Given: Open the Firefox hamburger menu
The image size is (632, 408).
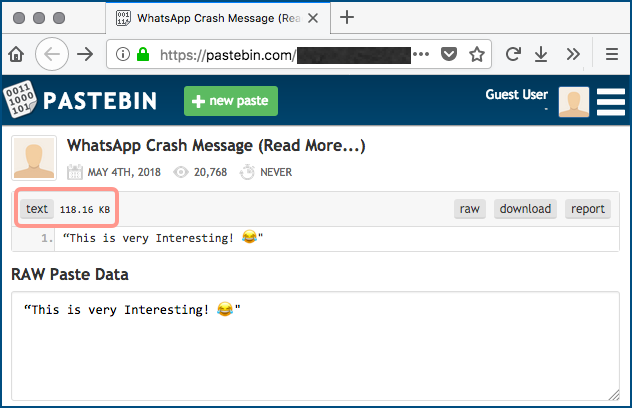Looking at the screenshot, I should pos(612,54).
